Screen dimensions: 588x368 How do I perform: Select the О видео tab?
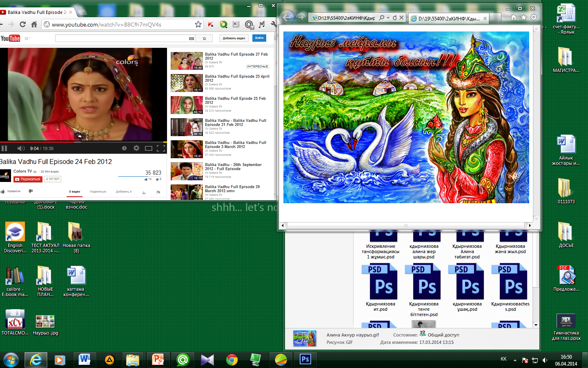coord(74,191)
